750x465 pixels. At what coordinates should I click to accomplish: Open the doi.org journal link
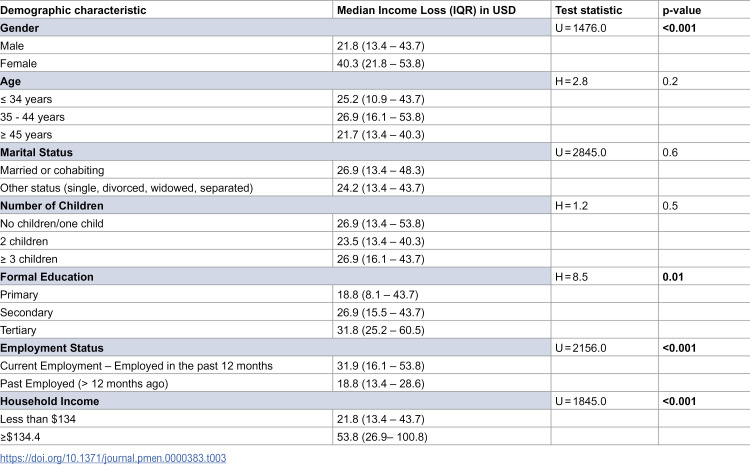[113, 458]
